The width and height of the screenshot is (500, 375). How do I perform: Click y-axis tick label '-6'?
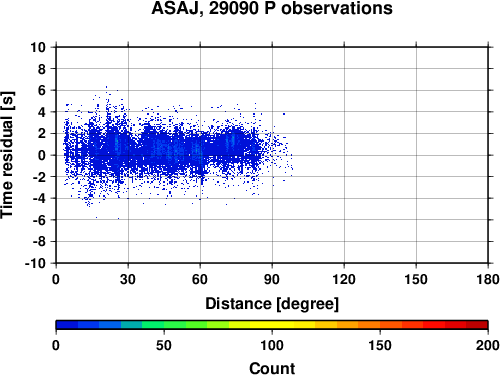coord(39,220)
